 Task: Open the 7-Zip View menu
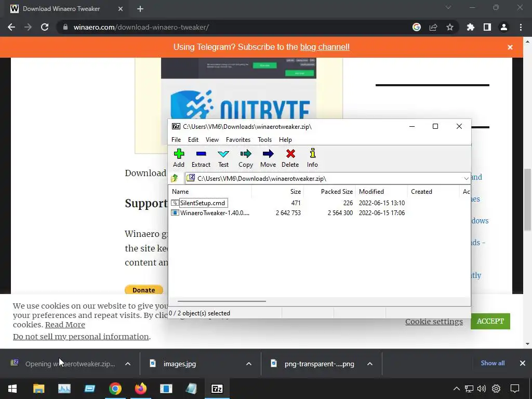click(x=212, y=139)
